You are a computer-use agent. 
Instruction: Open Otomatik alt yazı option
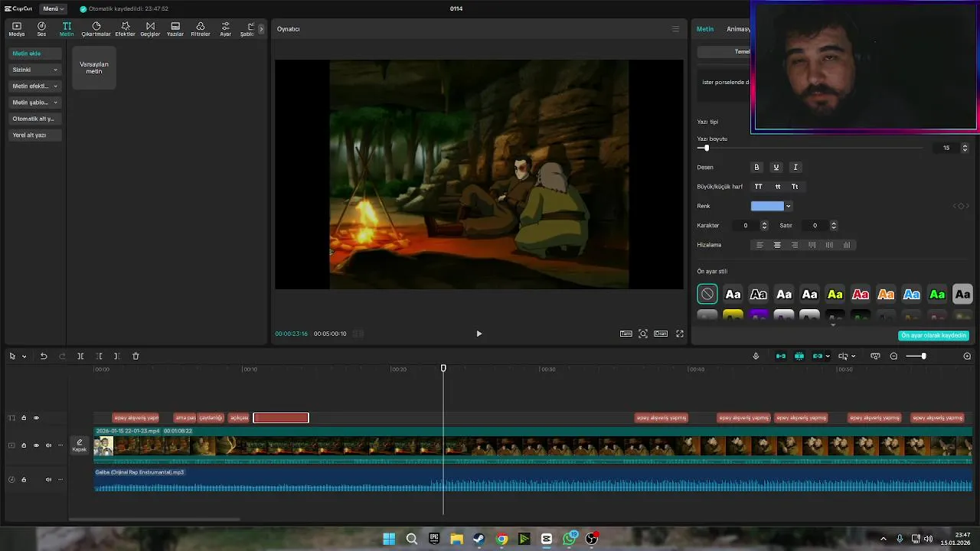click(34, 119)
